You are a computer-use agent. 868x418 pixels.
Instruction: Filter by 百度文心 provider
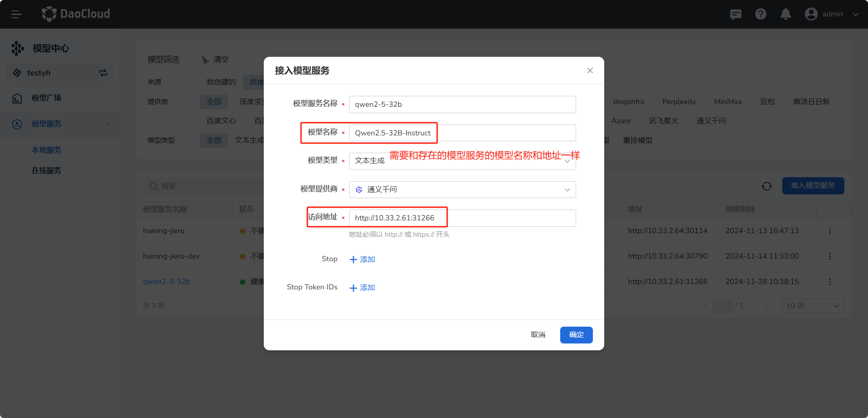tap(221, 121)
